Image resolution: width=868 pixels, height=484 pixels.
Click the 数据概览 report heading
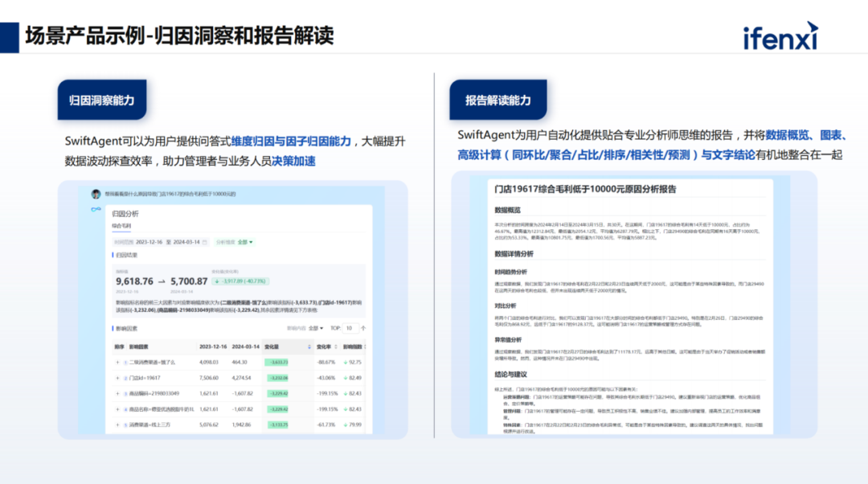[508, 210]
